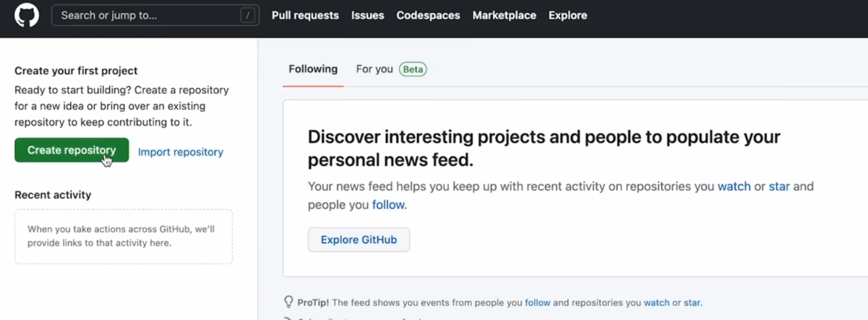The image size is (868, 320).
Task: Click the Import repository link
Action: (x=181, y=152)
